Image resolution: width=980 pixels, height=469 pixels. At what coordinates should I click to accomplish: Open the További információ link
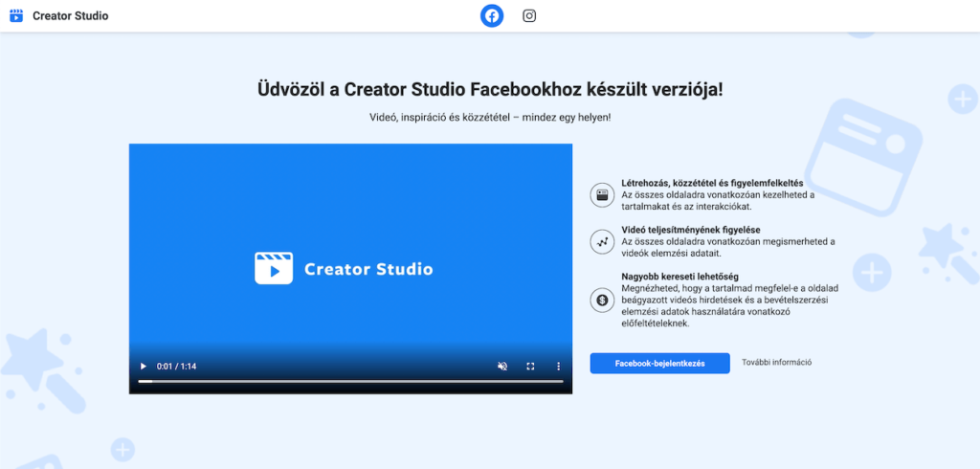pos(777,362)
